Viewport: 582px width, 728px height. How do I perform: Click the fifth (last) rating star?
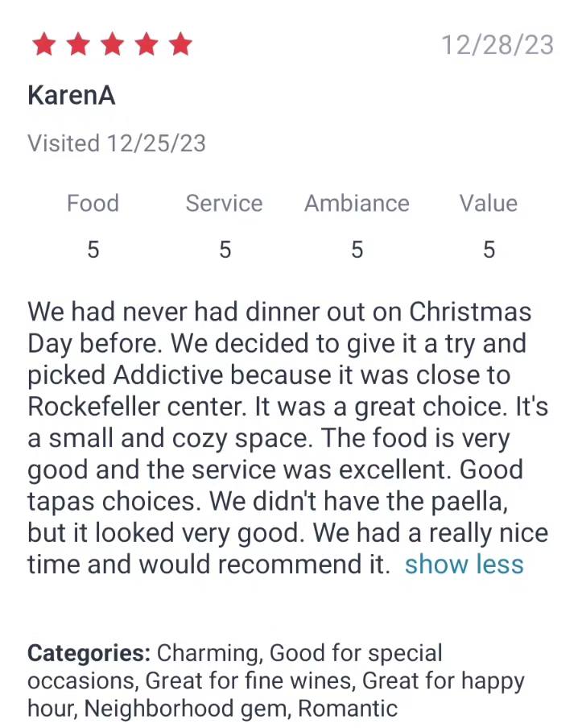[181, 45]
